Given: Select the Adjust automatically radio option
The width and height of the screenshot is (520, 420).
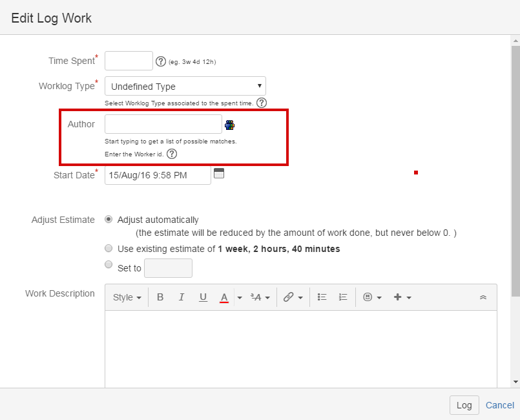Looking at the screenshot, I should point(109,220).
